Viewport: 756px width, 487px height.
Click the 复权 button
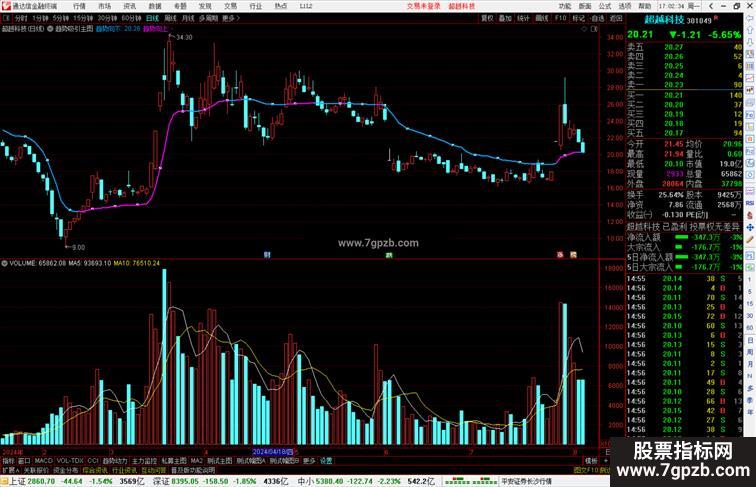click(487, 18)
